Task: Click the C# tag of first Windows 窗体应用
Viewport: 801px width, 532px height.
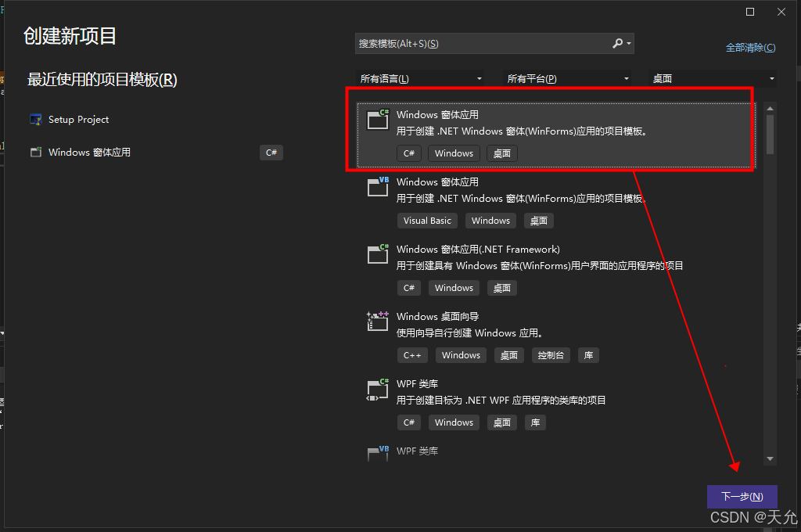Action: [x=409, y=153]
